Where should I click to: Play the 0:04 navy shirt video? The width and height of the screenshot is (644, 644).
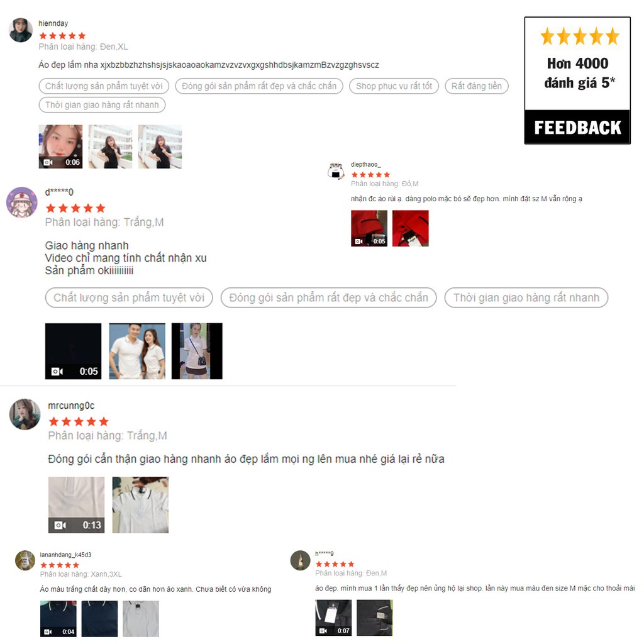(x=58, y=619)
